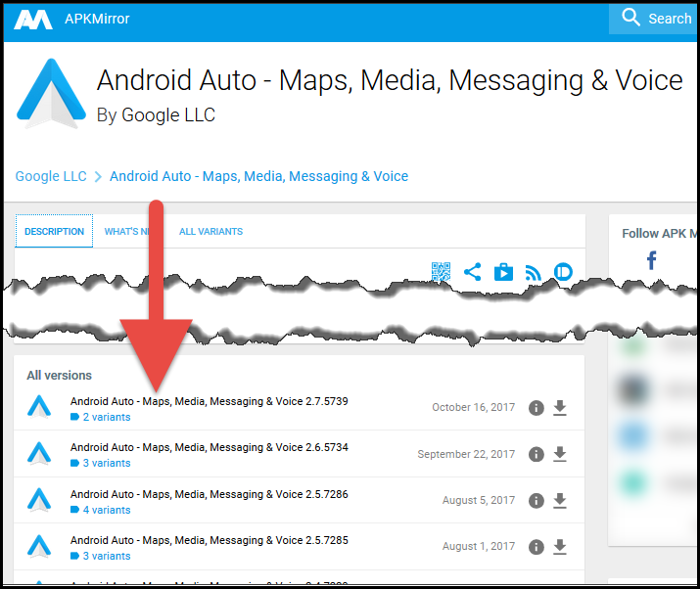Open the Play Store briefcase icon
The image size is (700, 589).
pos(503,272)
